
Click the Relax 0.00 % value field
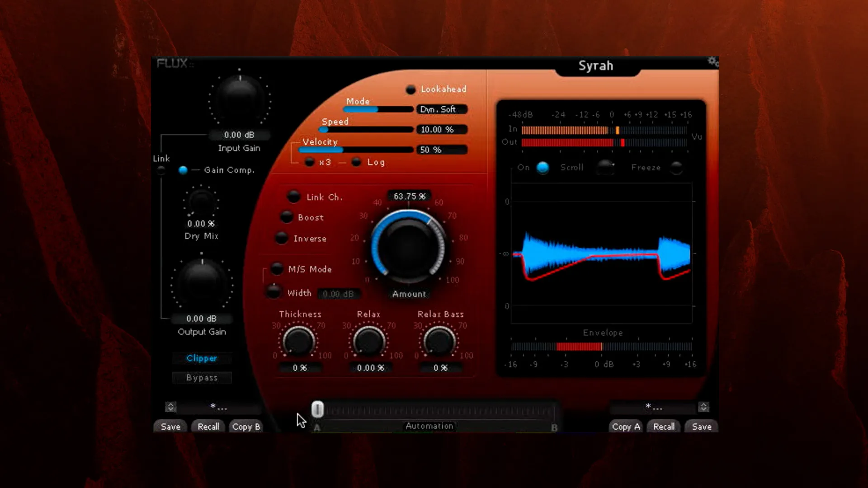click(370, 368)
